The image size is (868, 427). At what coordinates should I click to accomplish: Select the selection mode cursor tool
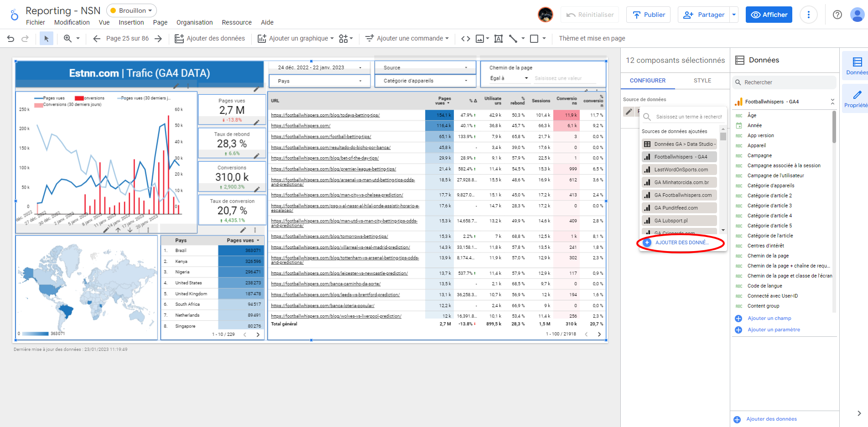(x=46, y=39)
